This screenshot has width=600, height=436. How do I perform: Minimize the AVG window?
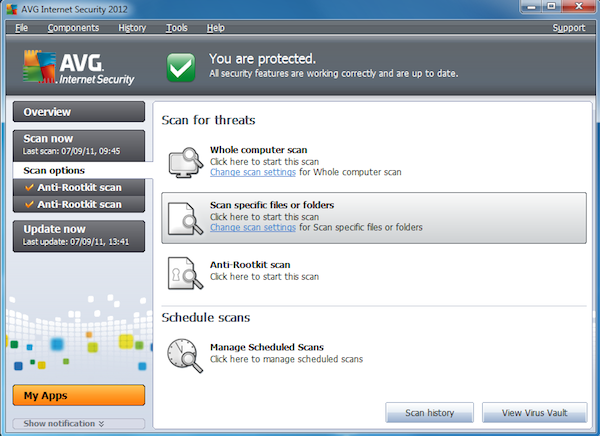coord(532,7)
